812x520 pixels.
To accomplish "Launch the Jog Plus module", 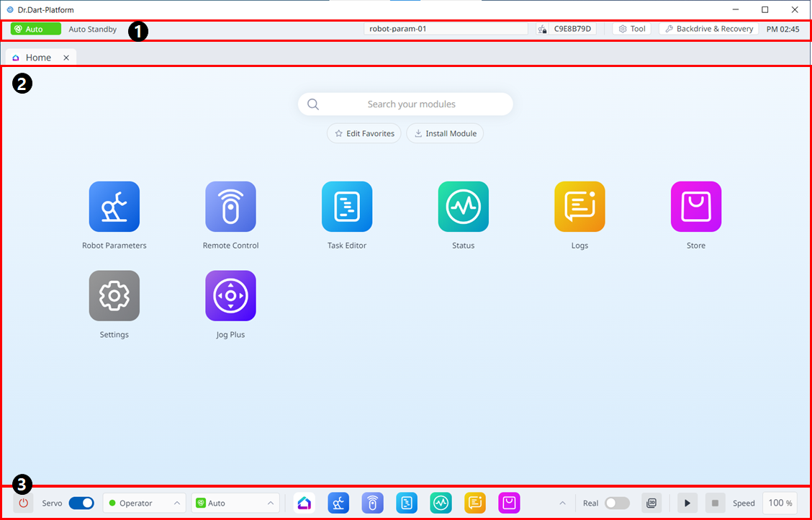I will [230, 296].
